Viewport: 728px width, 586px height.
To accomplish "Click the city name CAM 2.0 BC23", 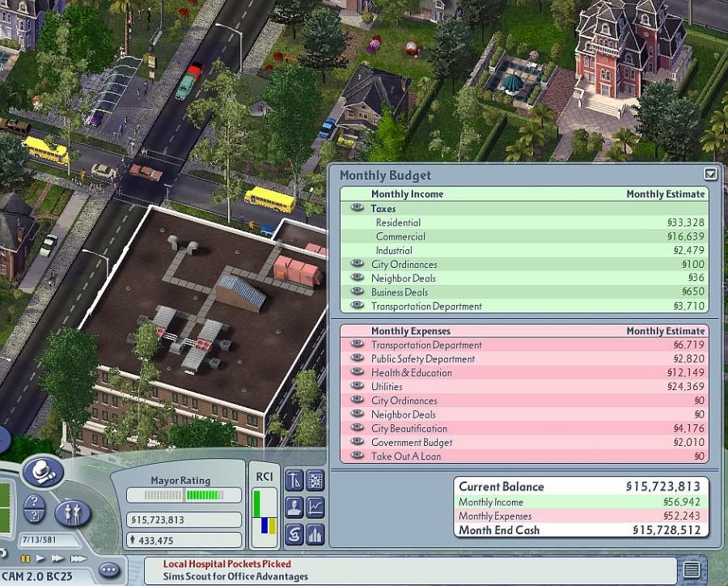I will click(x=37, y=576).
